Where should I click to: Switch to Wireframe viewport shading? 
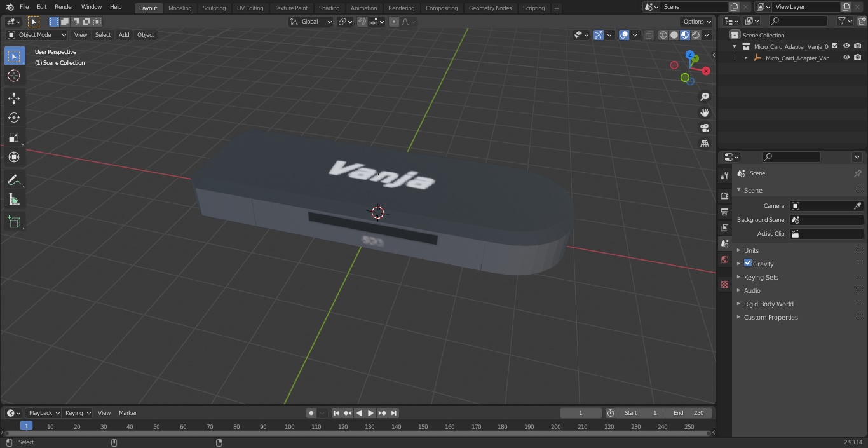(x=663, y=35)
